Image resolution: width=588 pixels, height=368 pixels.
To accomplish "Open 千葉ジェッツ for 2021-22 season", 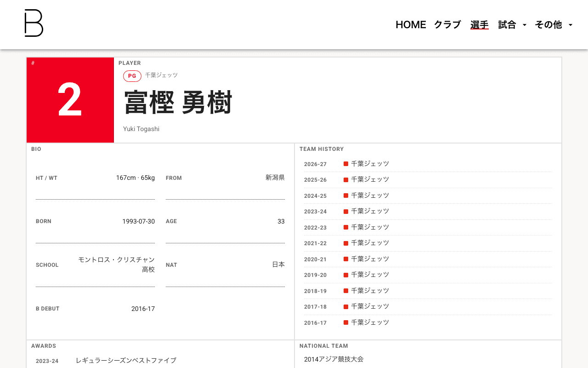I will [370, 243].
